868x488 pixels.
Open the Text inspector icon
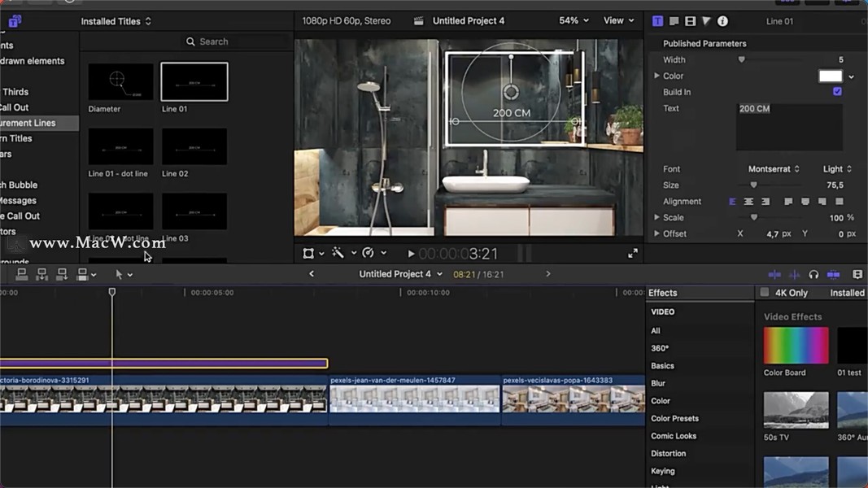point(674,21)
